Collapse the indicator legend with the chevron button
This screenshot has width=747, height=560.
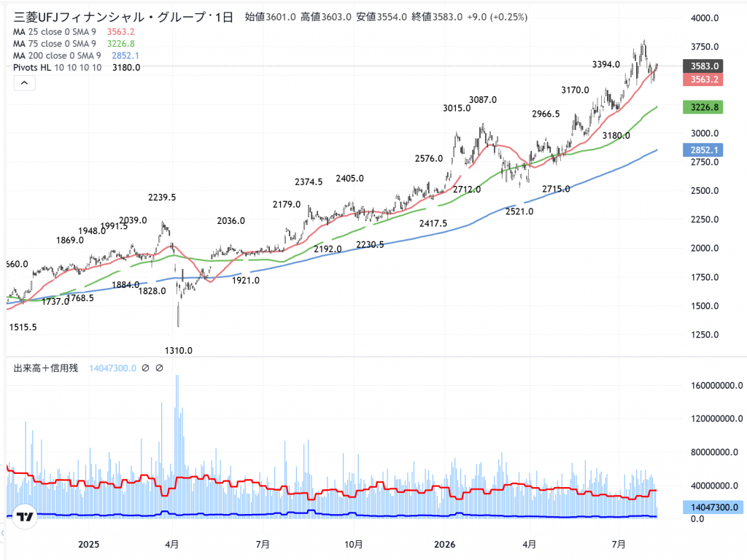pos(24,83)
